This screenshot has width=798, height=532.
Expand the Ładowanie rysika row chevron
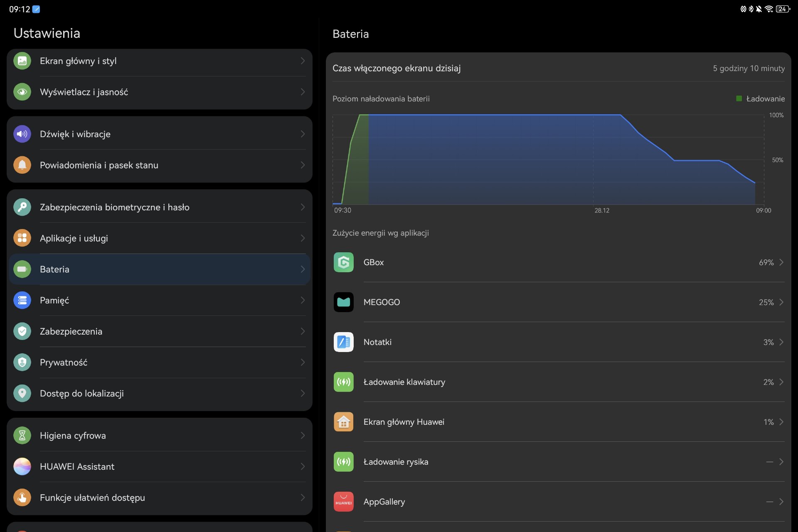click(781, 462)
